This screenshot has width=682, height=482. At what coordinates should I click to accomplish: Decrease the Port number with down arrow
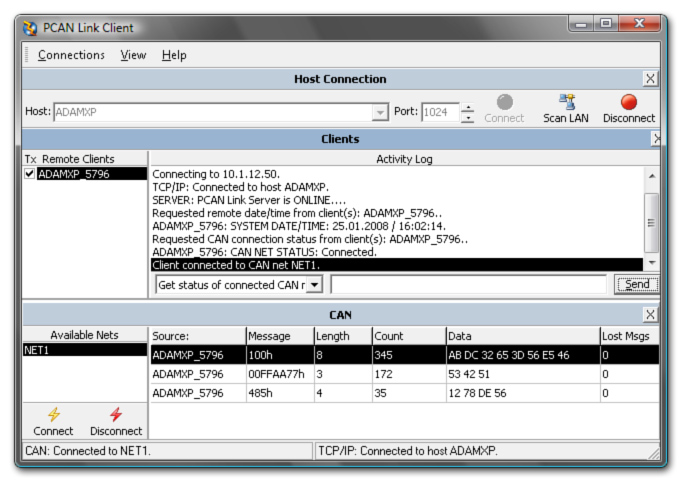click(x=468, y=118)
